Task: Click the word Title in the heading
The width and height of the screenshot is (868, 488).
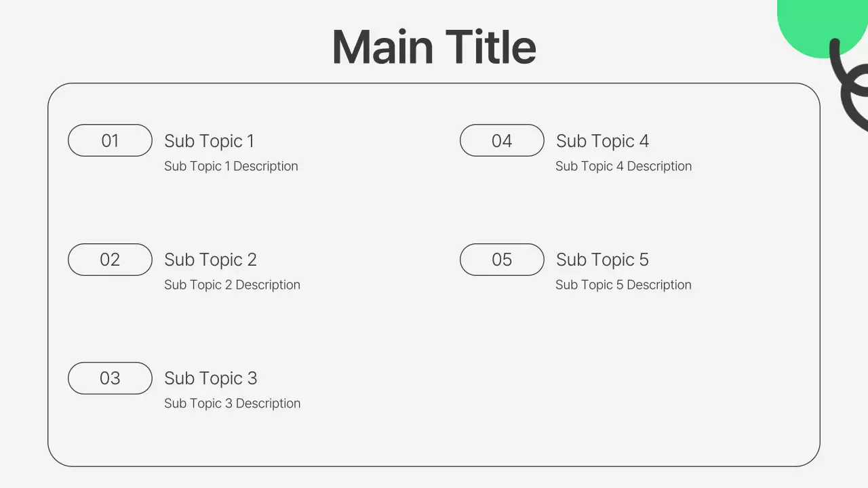Action: (x=491, y=47)
